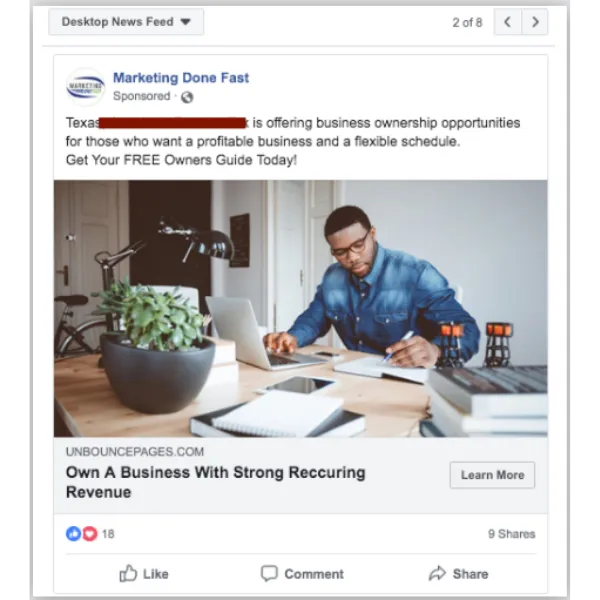Screen dimensions: 600x600
Task: Go to the next ad preview
Action: (x=535, y=22)
